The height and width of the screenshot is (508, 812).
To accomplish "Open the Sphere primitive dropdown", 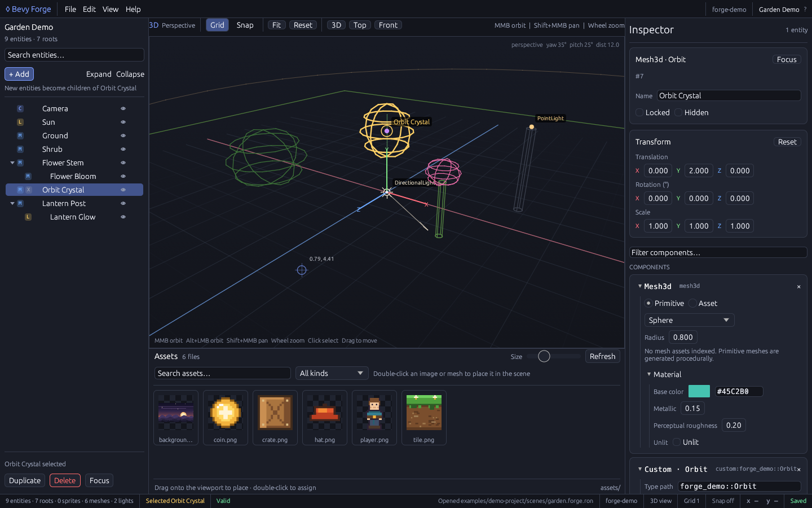I will coord(689,320).
